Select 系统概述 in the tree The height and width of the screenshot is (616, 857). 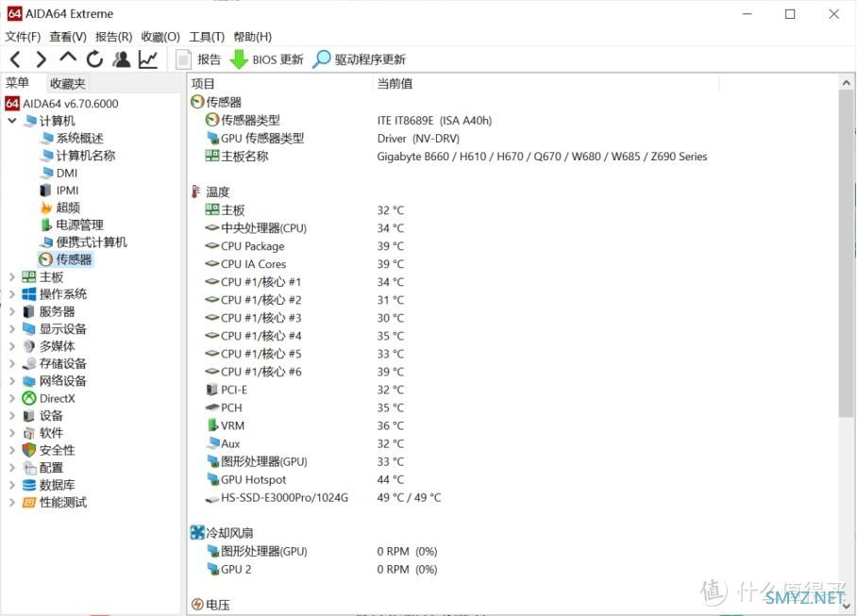pos(80,138)
